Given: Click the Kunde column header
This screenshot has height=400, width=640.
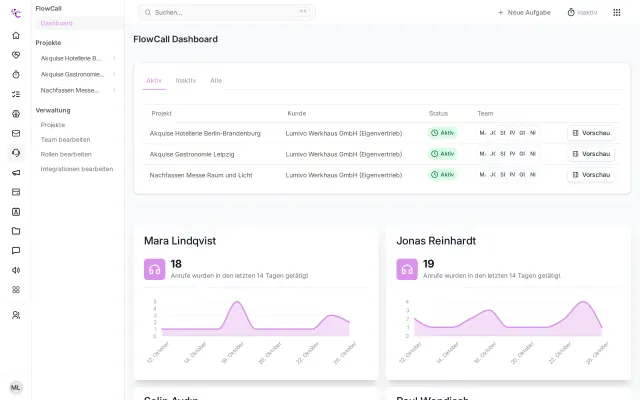Looking at the screenshot, I should pyautogui.click(x=297, y=113).
